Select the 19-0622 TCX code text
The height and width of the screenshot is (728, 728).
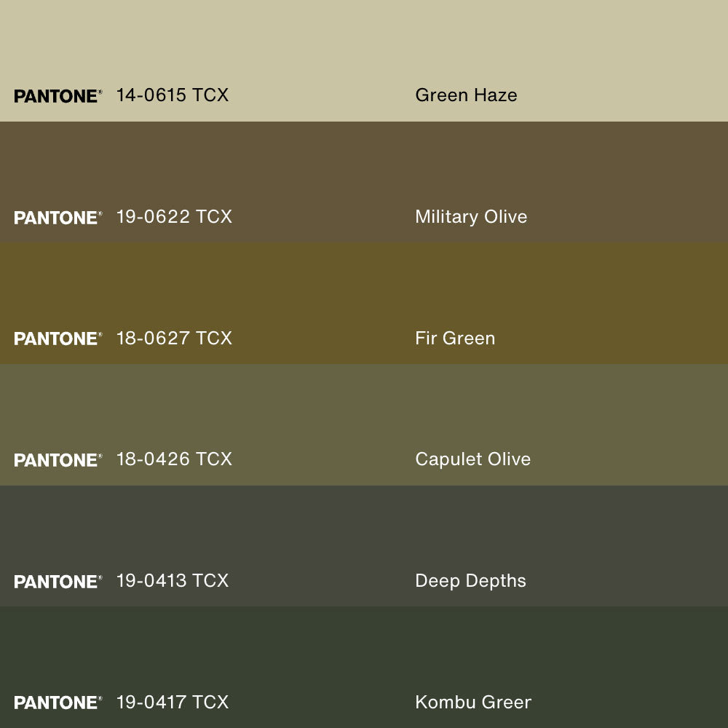pos(174,217)
